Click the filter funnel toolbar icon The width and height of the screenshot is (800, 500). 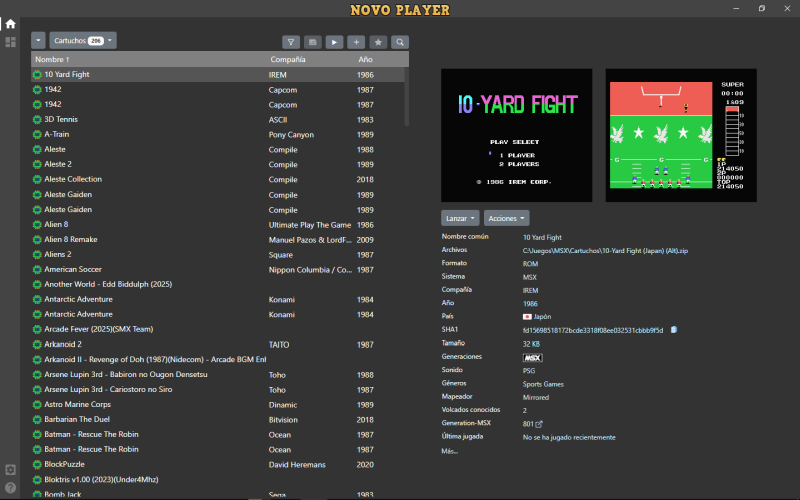click(x=291, y=42)
